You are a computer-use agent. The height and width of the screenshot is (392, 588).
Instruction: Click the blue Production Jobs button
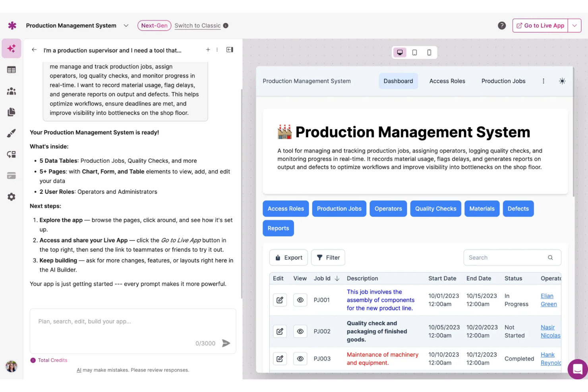click(x=339, y=209)
